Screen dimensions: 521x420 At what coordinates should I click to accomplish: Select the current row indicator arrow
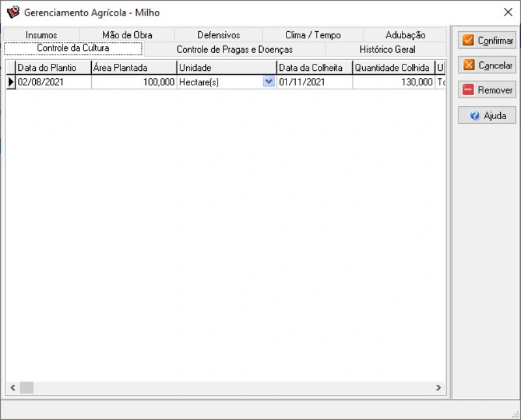tap(10, 82)
